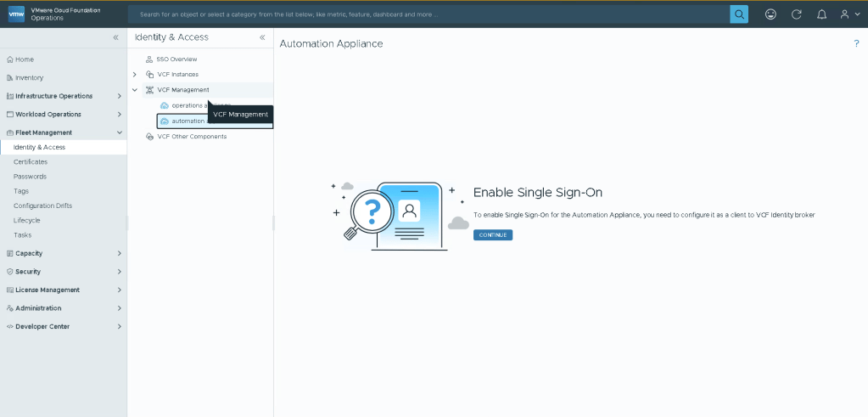Open the user account menu
This screenshot has height=417, width=868.
point(848,14)
